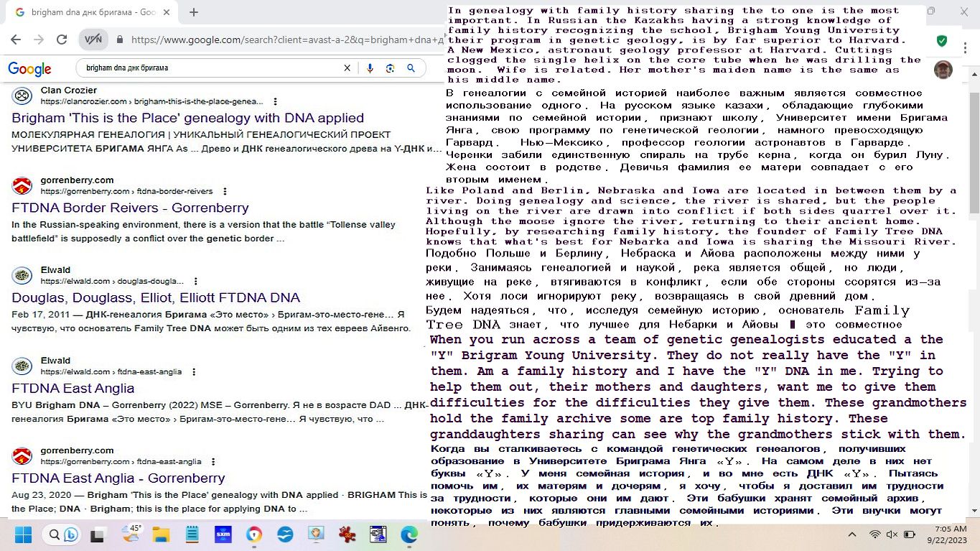Open the monitor-with-hand taskbar app
Viewport: 980px width, 551px height.
tap(316, 534)
